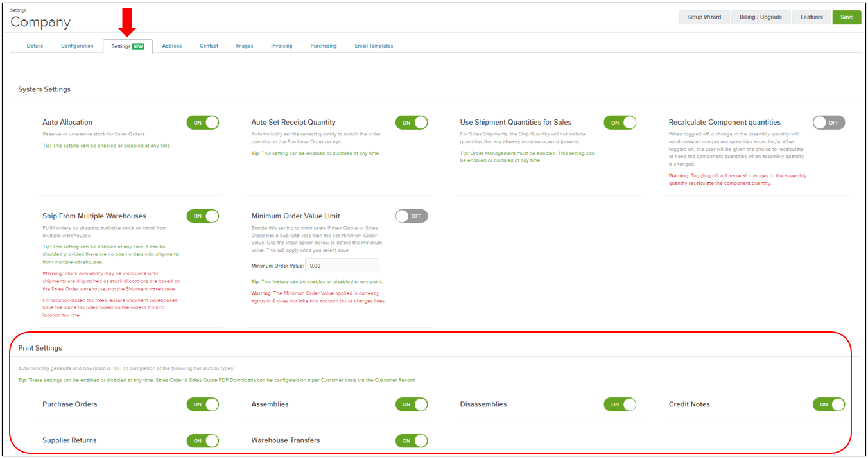This screenshot has width=868, height=459.
Task: Click the Ship From Multiple Warehouses label
Action: (x=94, y=216)
